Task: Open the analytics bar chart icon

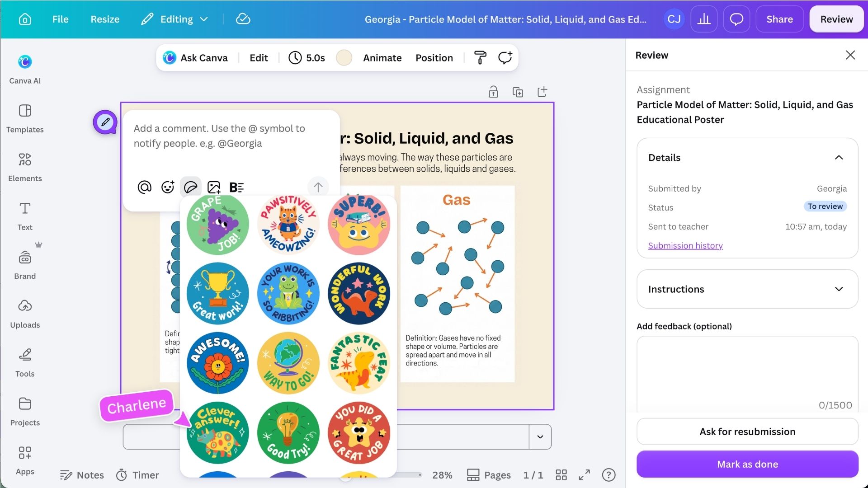Action: click(704, 19)
